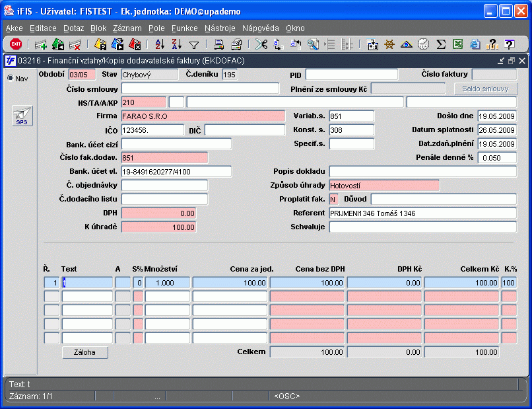This screenshot has width=532, height=409.
Task: Click the SPS paper plane icon
Action: coord(22,116)
